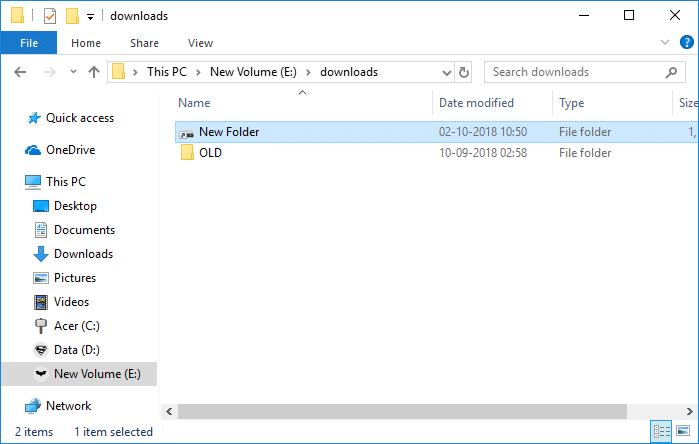This screenshot has height=444, width=699.
Task: Open Documents in navigation pane
Action: click(x=85, y=230)
